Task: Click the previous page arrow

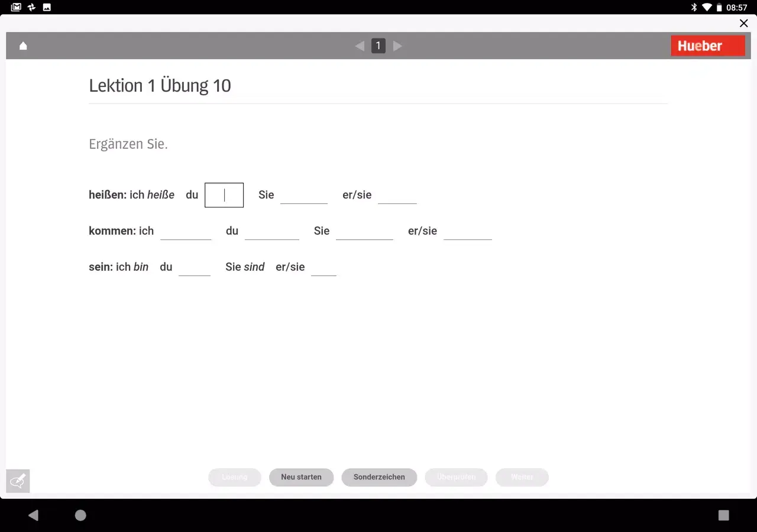Action: pyautogui.click(x=360, y=46)
